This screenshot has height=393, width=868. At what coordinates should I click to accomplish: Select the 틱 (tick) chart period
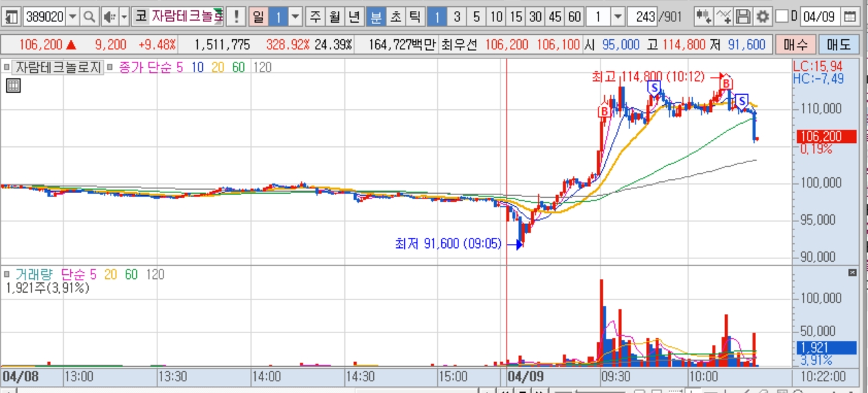click(415, 16)
